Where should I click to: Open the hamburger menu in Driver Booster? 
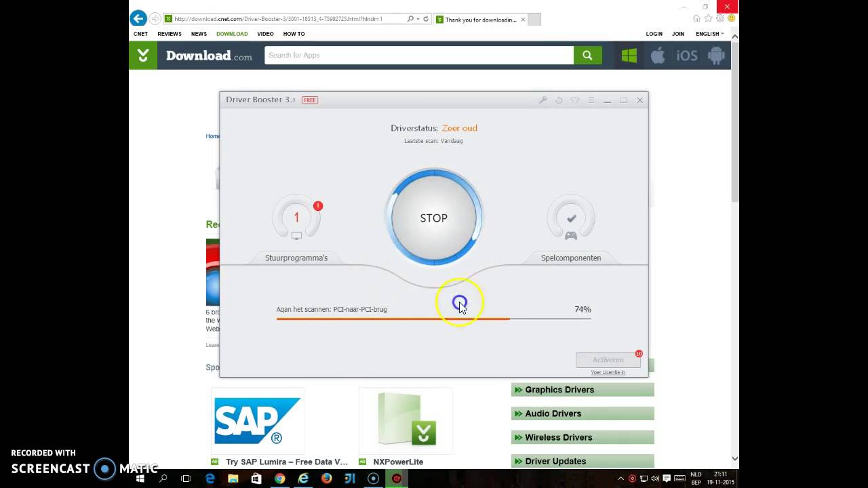(x=591, y=100)
